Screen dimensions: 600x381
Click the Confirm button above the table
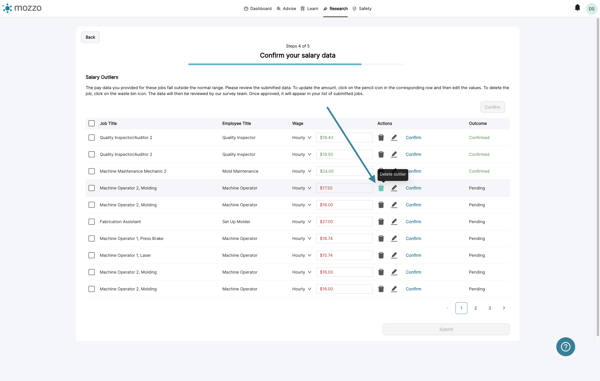pos(492,107)
